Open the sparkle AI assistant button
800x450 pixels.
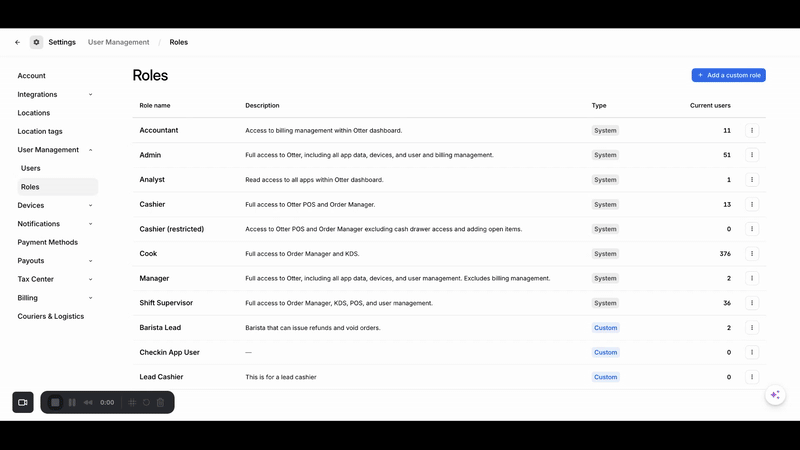click(x=774, y=395)
